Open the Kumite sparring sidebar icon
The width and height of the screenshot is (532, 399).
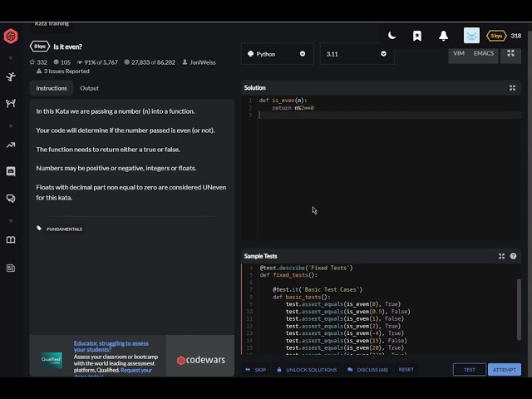click(11, 103)
